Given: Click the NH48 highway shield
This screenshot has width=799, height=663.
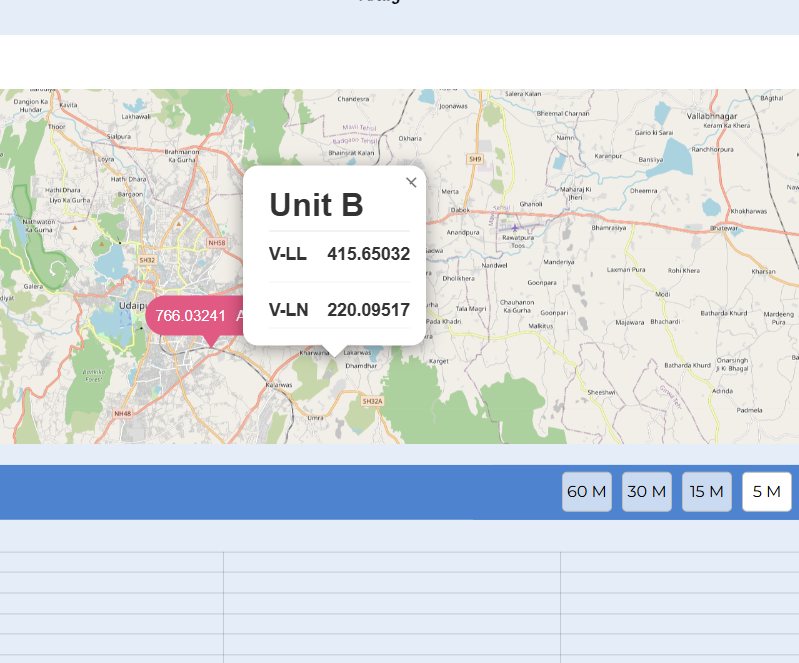Looking at the screenshot, I should [x=122, y=413].
